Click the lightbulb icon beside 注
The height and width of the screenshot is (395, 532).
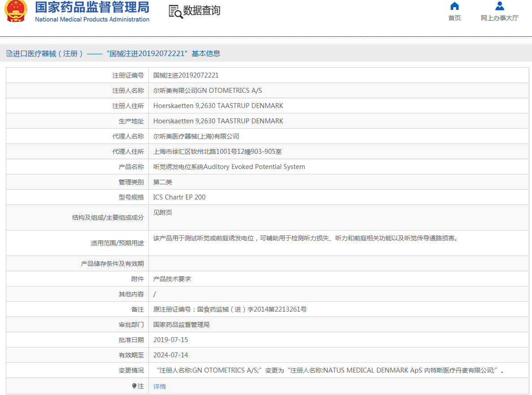134,386
